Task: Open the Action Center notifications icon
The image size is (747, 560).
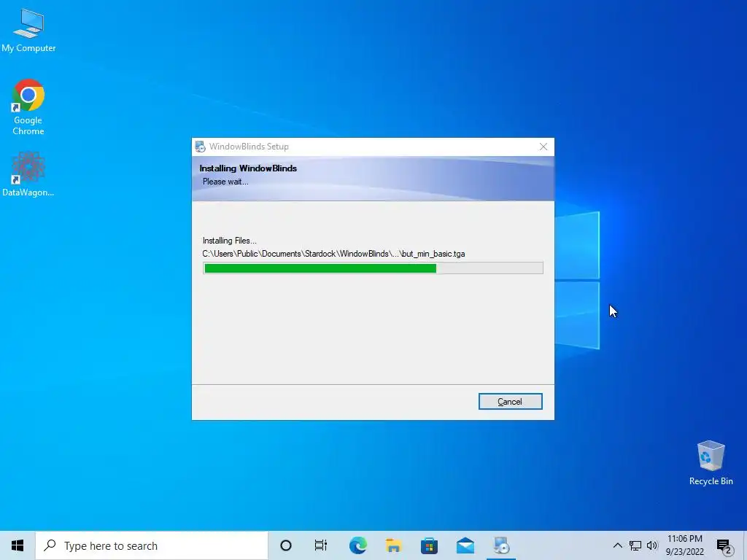Action: pos(724,547)
